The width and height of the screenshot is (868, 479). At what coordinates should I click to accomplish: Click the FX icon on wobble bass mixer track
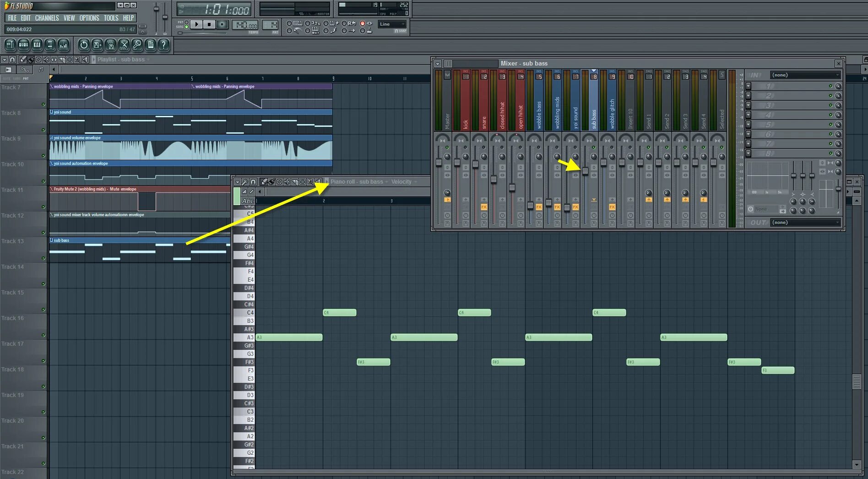tap(539, 207)
